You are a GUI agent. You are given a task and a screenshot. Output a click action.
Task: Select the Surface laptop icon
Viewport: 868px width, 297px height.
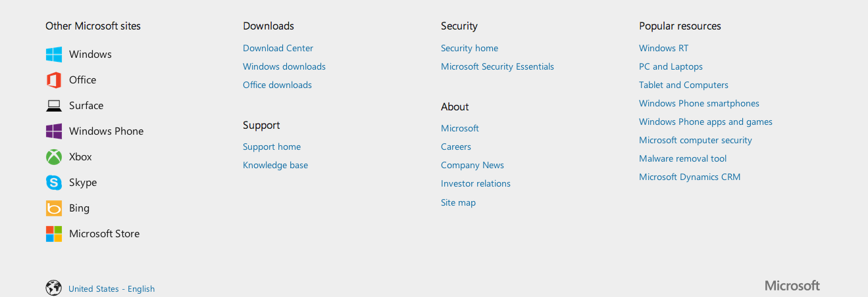pos(54,106)
